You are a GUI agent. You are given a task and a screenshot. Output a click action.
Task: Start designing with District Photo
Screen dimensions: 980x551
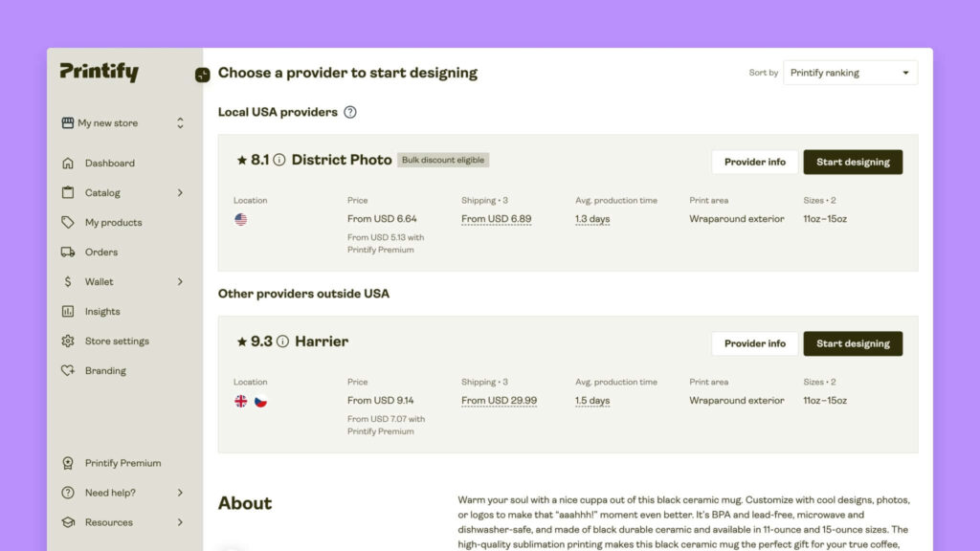coord(853,162)
